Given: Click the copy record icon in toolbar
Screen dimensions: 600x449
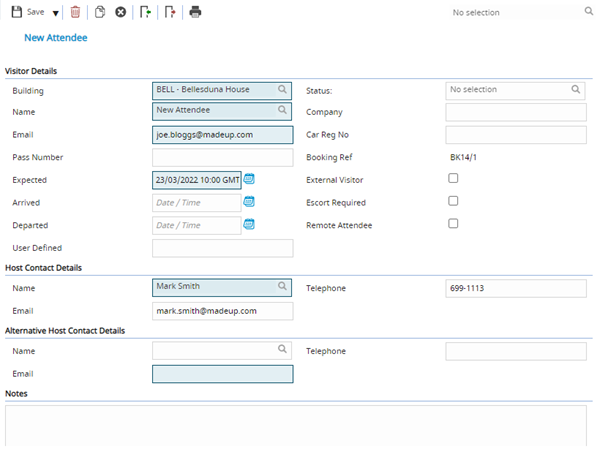Looking at the screenshot, I should pyautogui.click(x=100, y=12).
